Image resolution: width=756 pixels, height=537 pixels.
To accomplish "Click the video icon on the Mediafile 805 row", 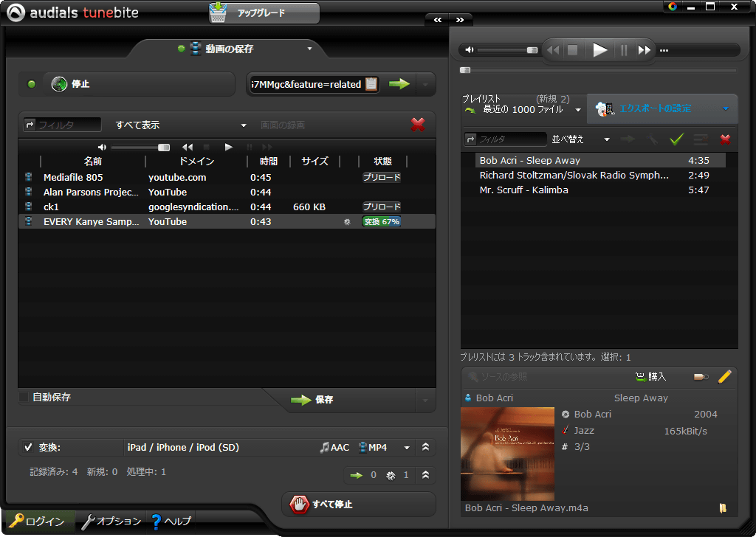I will click(29, 177).
